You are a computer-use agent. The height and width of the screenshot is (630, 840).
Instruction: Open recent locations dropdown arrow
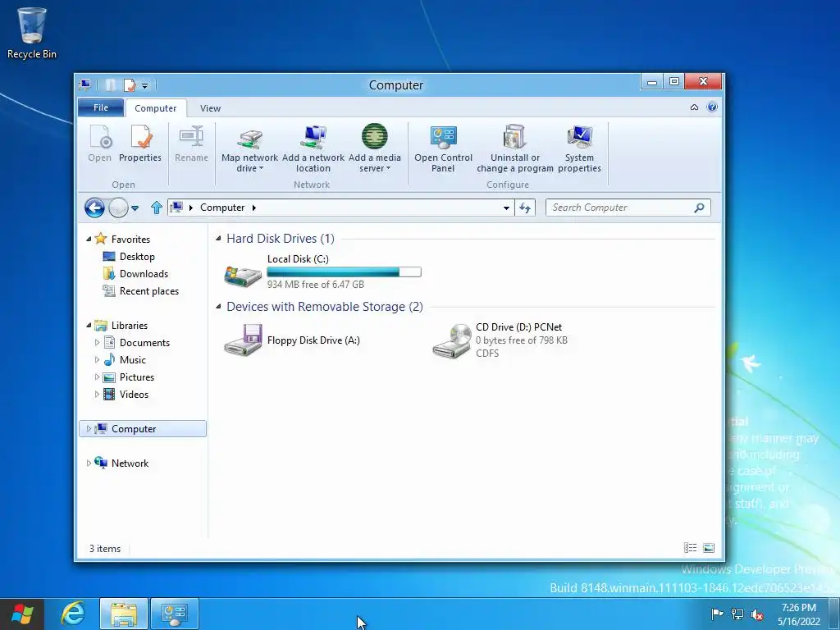135,208
